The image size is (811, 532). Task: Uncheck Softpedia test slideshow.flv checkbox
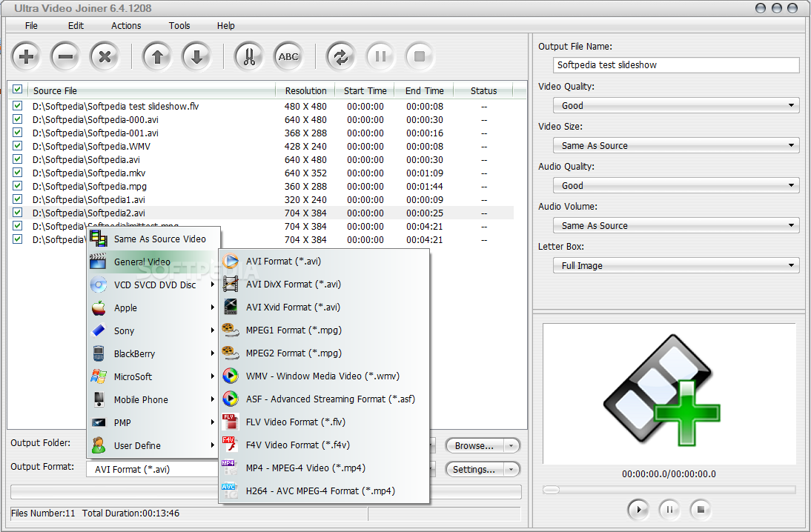pyautogui.click(x=17, y=105)
